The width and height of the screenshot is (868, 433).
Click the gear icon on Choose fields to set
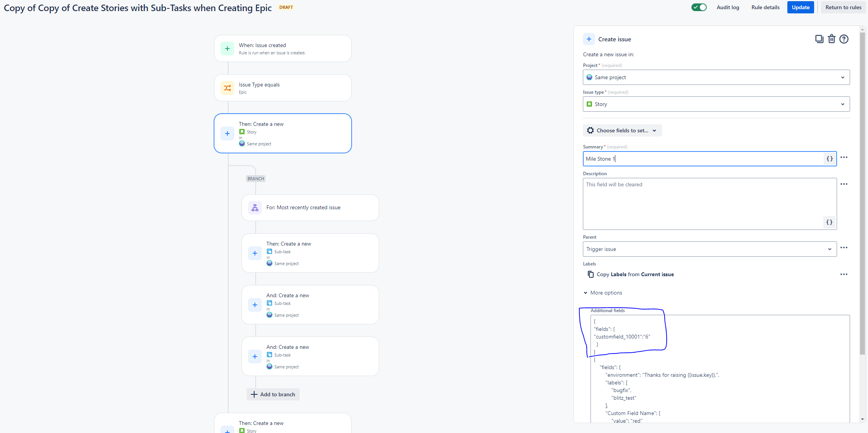(x=590, y=130)
